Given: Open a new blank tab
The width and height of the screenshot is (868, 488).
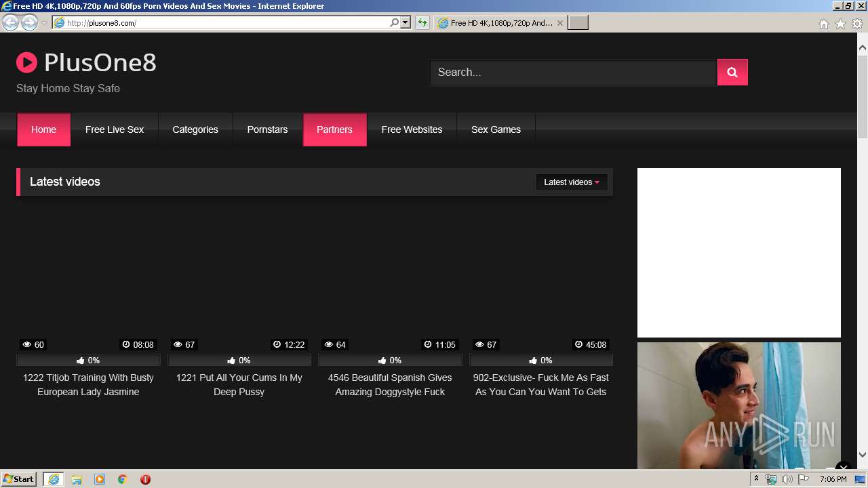Looking at the screenshot, I should click(x=578, y=23).
